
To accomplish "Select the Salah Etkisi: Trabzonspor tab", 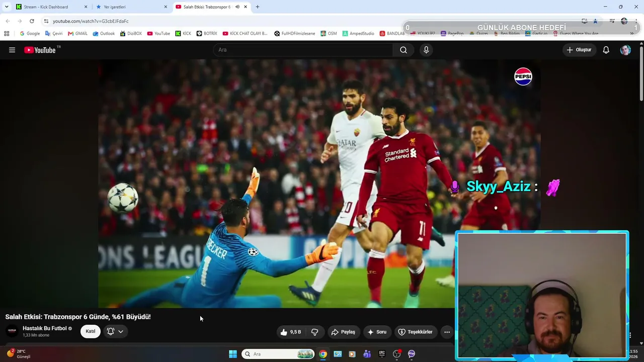I will [x=211, y=7].
